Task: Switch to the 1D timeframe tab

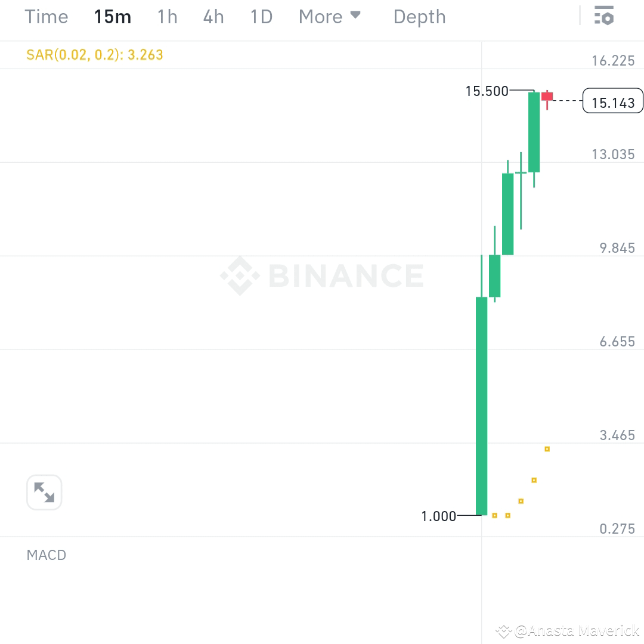Action: (261, 17)
